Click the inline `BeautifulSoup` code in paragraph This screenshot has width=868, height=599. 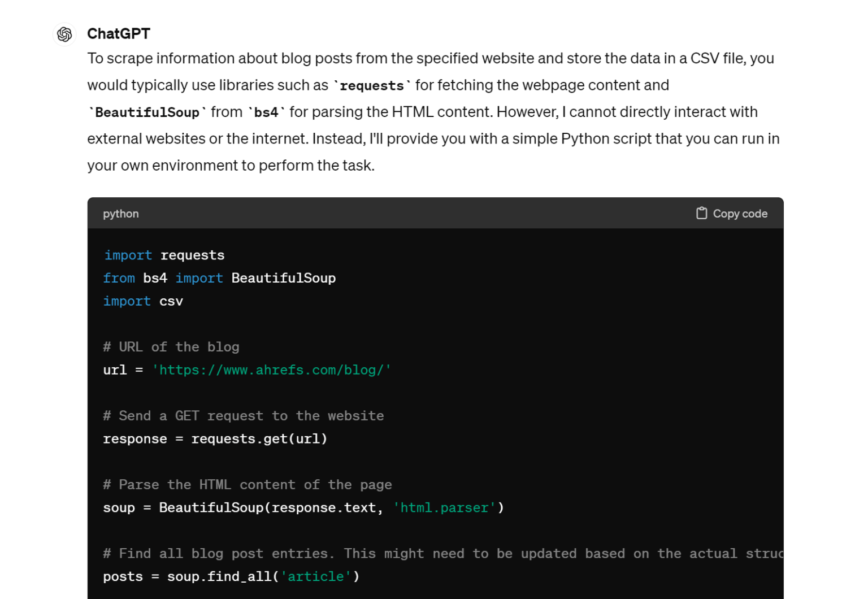(x=147, y=112)
